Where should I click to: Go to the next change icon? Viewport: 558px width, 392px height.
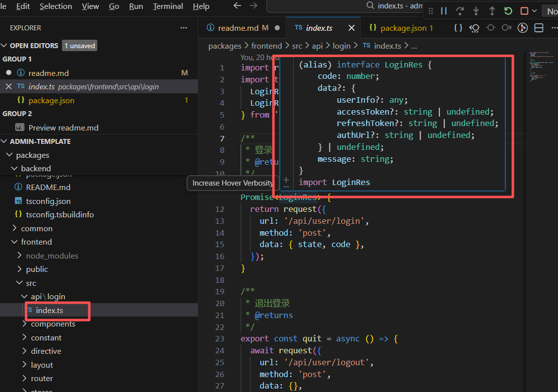point(507,28)
